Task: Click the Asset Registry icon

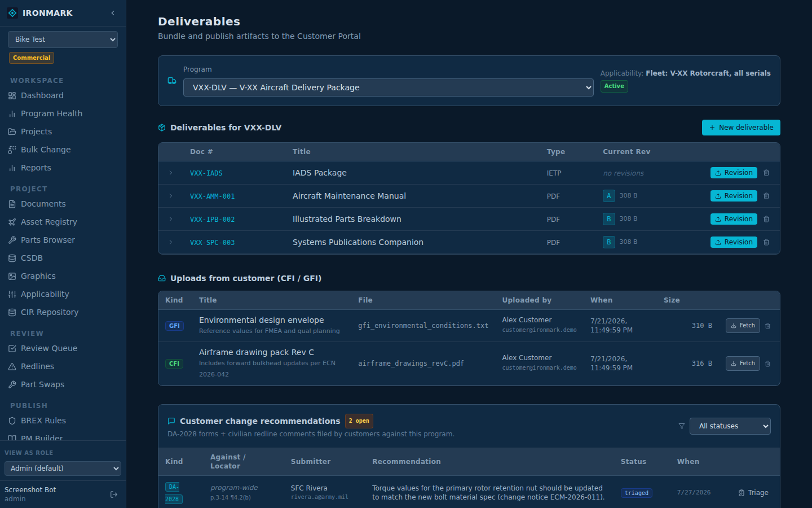Action: pos(12,222)
